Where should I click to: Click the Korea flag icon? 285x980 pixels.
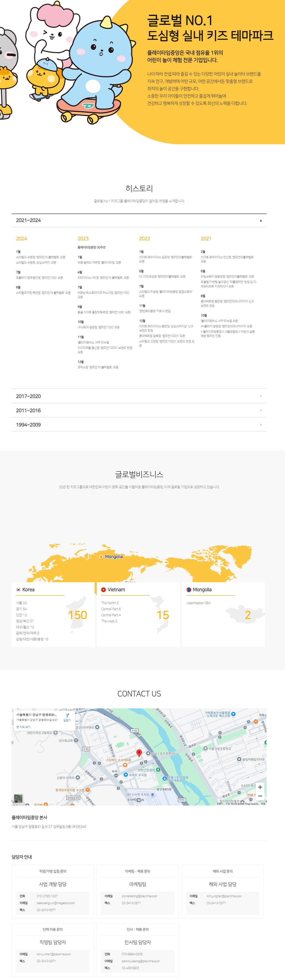[x=18, y=590]
